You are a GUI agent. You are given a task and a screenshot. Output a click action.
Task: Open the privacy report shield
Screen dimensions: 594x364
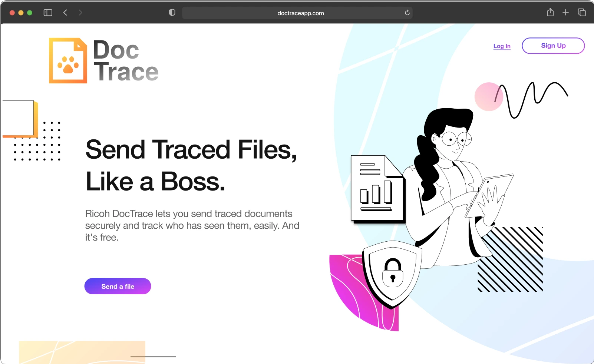[172, 13]
